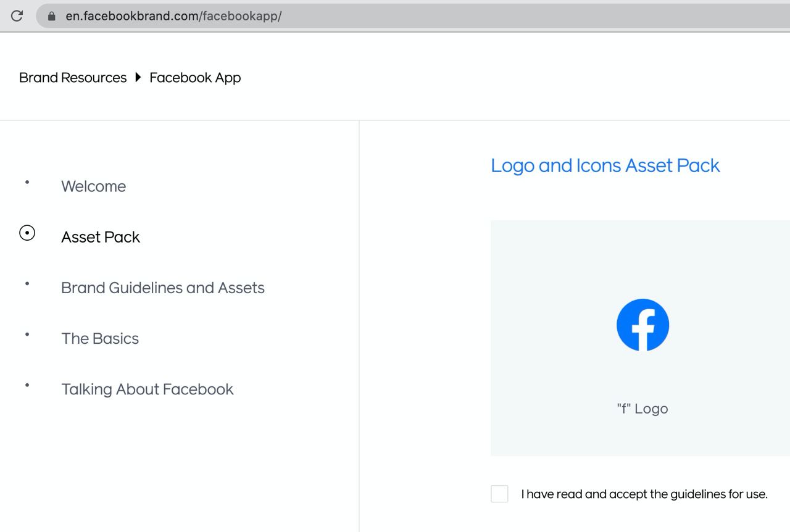Click the blue Facebook "f" logo
Screen dimensions: 790x532
click(x=642, y=325)
